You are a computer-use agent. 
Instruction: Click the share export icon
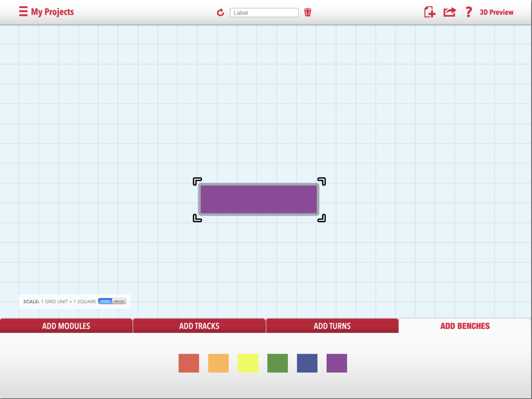coord(449,12)
